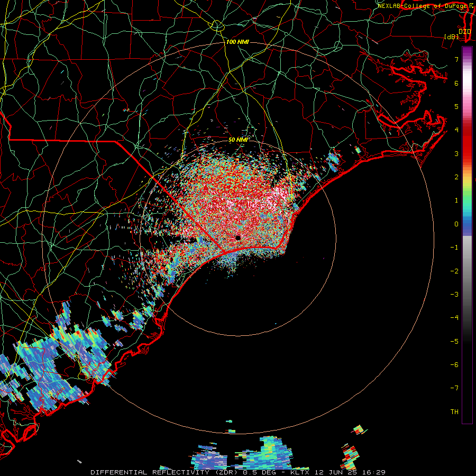Click the legend value -3 label
Image resolution: width=476 pixels, height=476 pixels.
click(454, 295)
